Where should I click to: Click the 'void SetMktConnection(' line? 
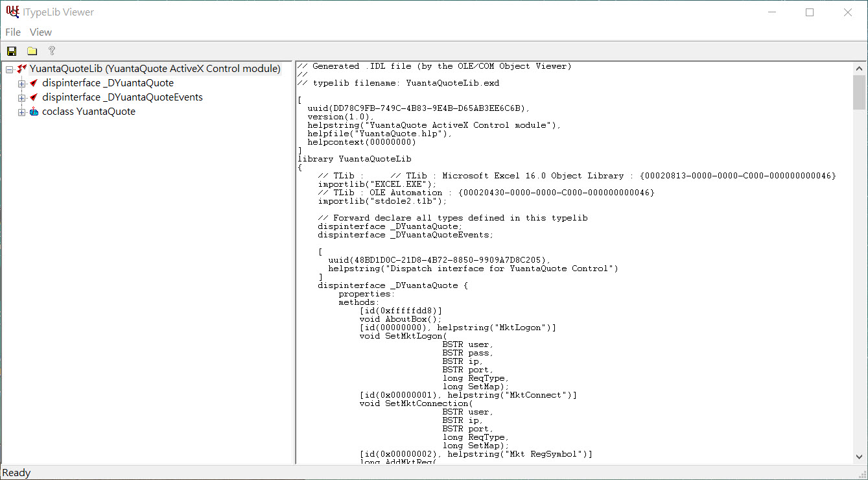416,403
